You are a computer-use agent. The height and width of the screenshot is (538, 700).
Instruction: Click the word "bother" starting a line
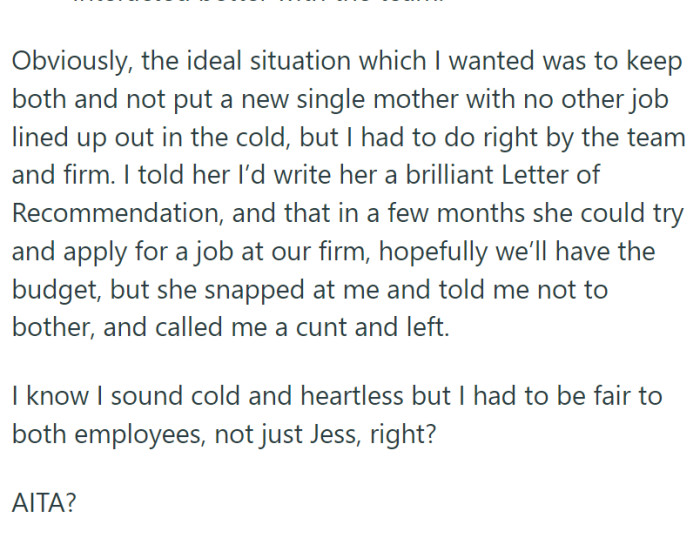coord(48,327)
